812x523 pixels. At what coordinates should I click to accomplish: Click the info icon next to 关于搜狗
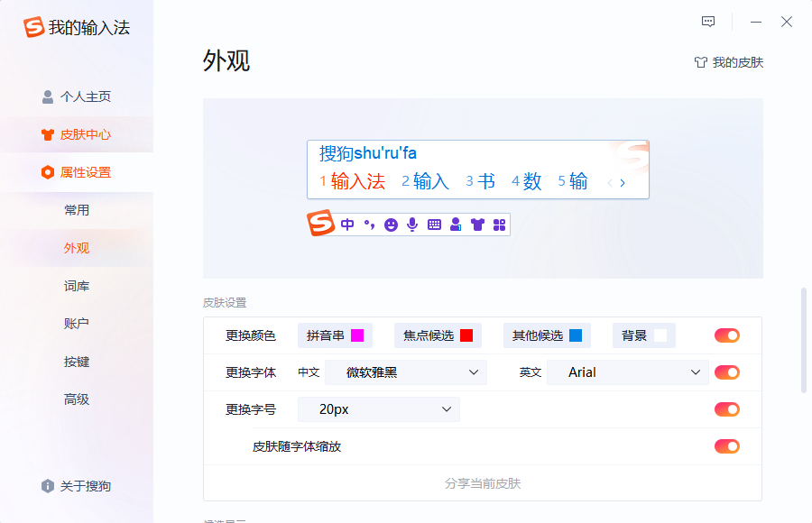click(48, 486)
